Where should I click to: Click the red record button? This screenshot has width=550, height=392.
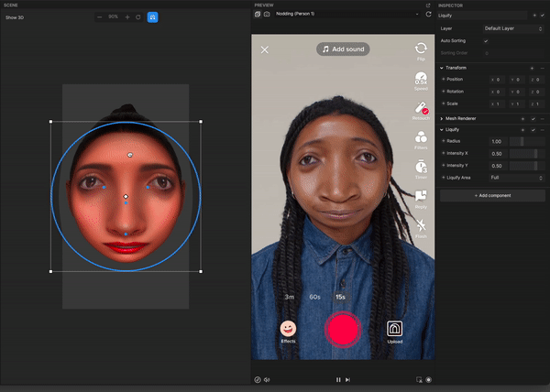click(x=343, y=330)
